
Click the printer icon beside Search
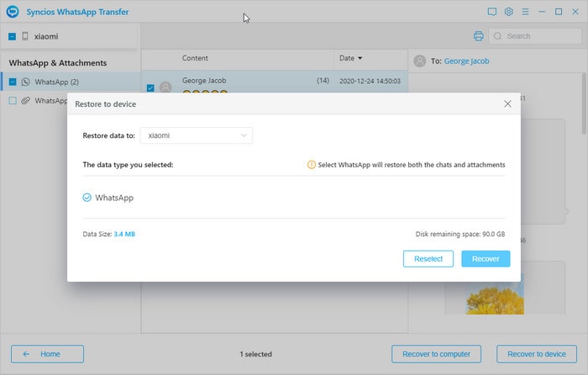click(x=479, y=36)
